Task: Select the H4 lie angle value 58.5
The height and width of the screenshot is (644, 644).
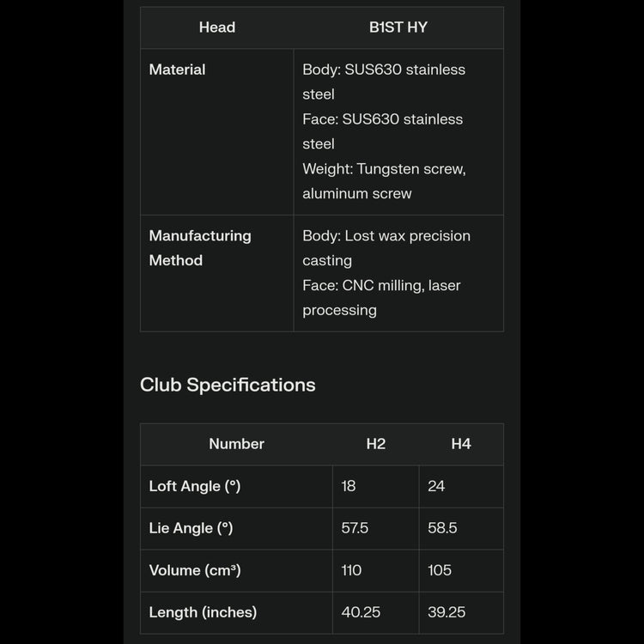Action: tap(443, 528)
